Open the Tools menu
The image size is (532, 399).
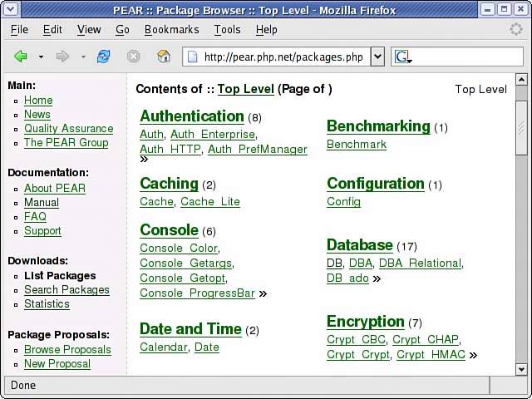tap(227, 29)
